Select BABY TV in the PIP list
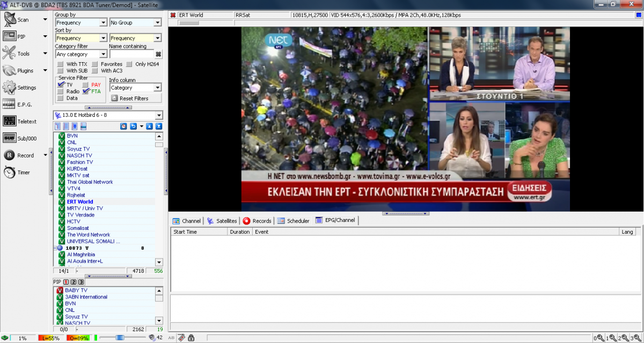This screenshot has height=343, width=644. [x=76, y=290]
